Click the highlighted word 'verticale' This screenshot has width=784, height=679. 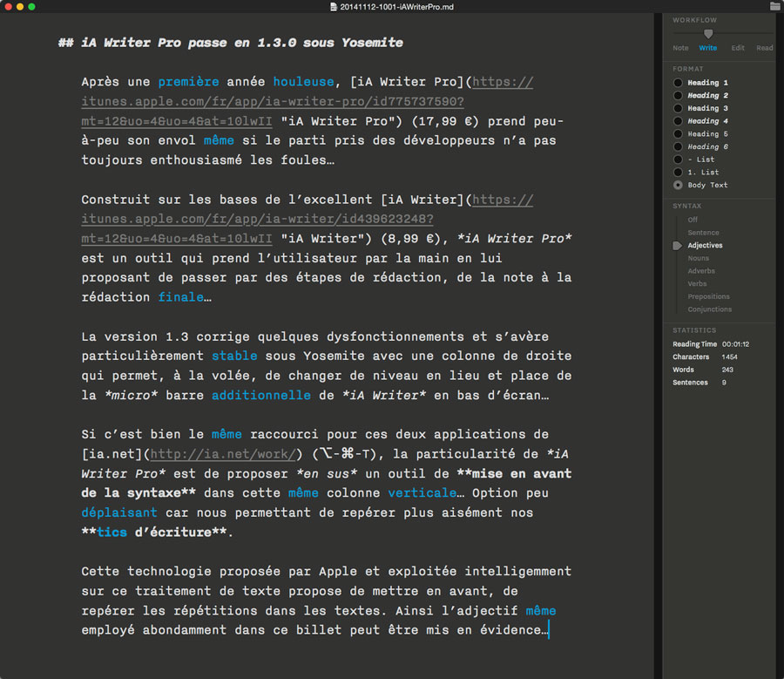click(422, 492)
